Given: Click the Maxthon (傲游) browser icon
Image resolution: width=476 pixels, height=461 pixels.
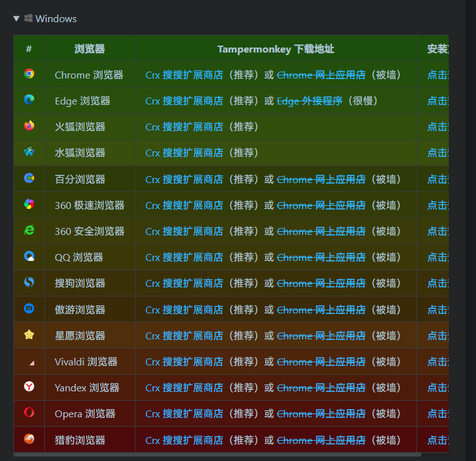Looking at the screenshot, I should [x=29, y=308].
